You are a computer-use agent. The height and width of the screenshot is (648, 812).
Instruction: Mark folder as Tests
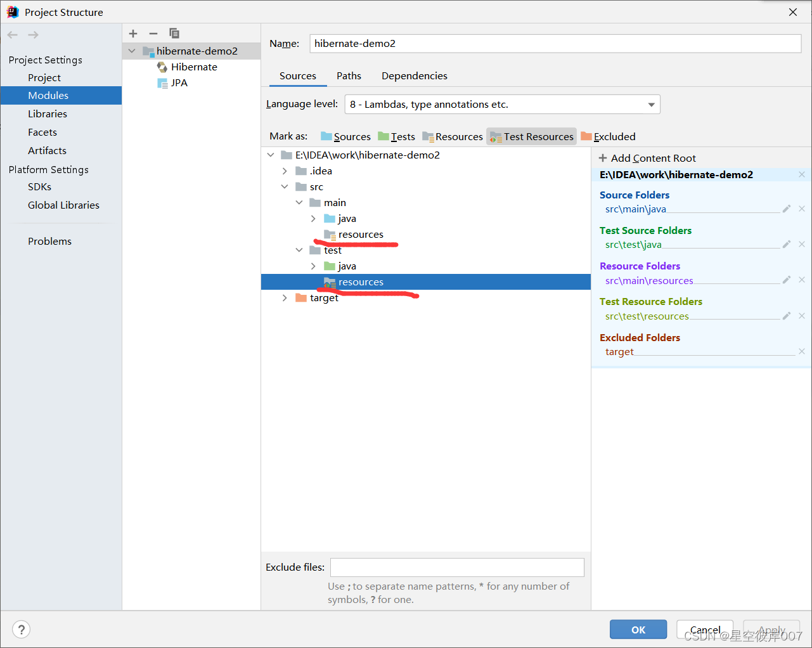pos(396,136)
